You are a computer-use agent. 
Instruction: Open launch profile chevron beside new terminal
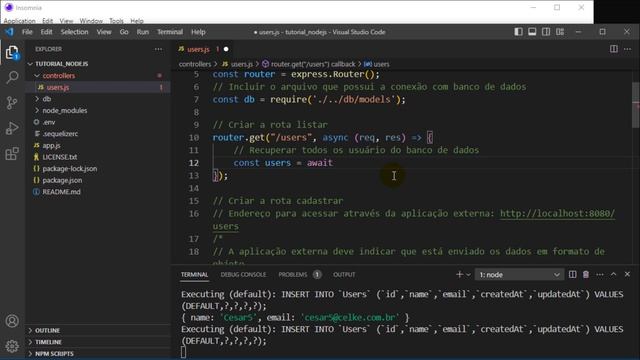469,275
